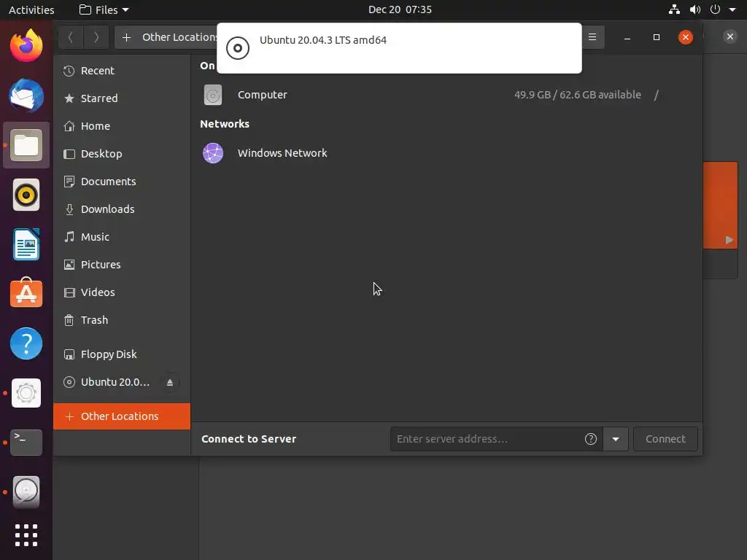Open Recent in the sidebar
Screen dimensions: 747x560
point(122,71)
